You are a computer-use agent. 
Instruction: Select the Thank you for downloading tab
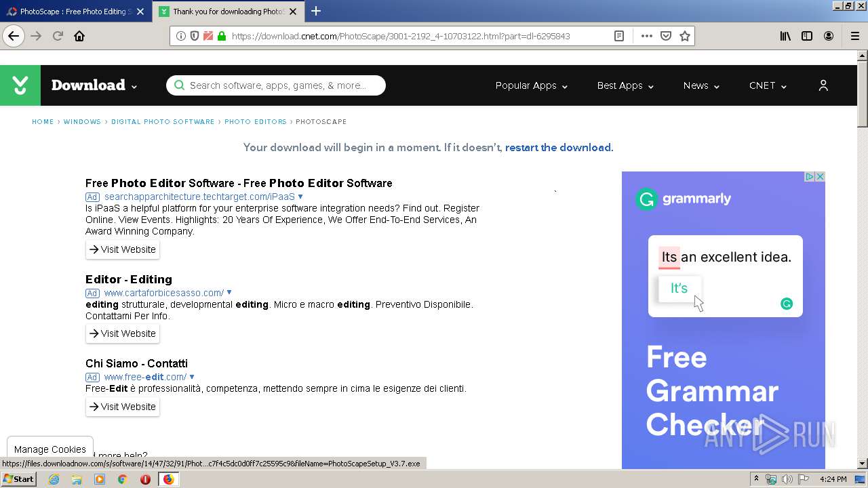(221, 12)
